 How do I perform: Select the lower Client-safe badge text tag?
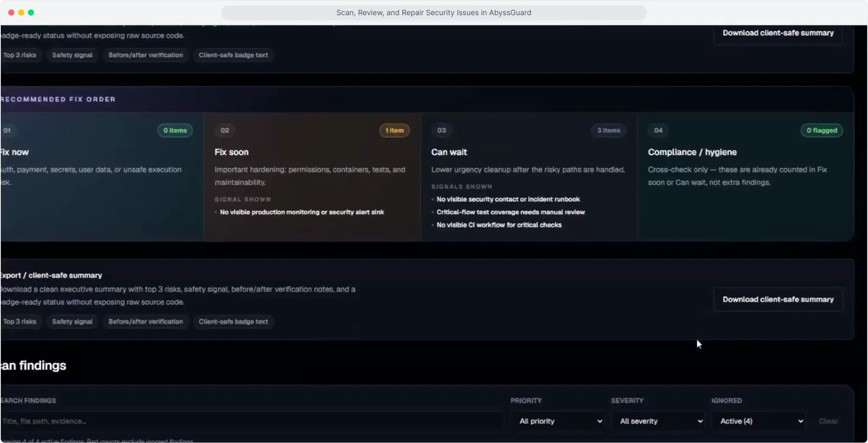(233, 321)
